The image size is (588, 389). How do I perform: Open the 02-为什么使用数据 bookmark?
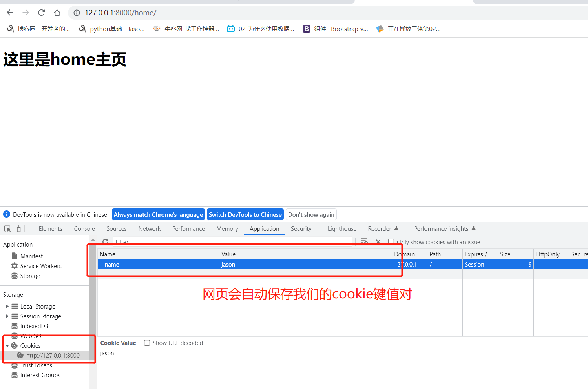(261, 29)
